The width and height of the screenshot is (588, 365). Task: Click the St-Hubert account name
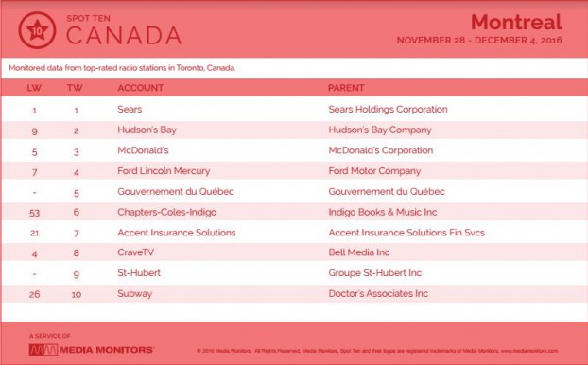[x=139, y=272]
